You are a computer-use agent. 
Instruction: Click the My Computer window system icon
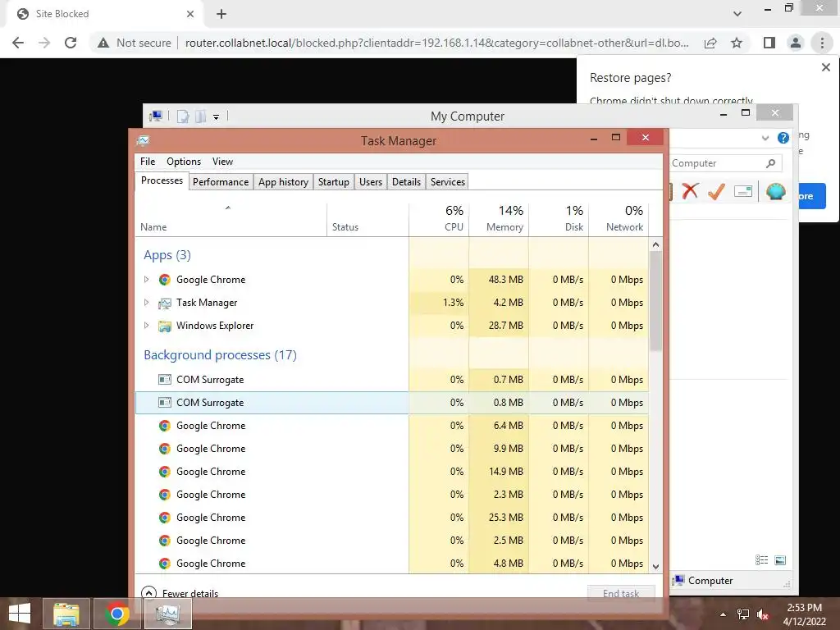[156, 116]
